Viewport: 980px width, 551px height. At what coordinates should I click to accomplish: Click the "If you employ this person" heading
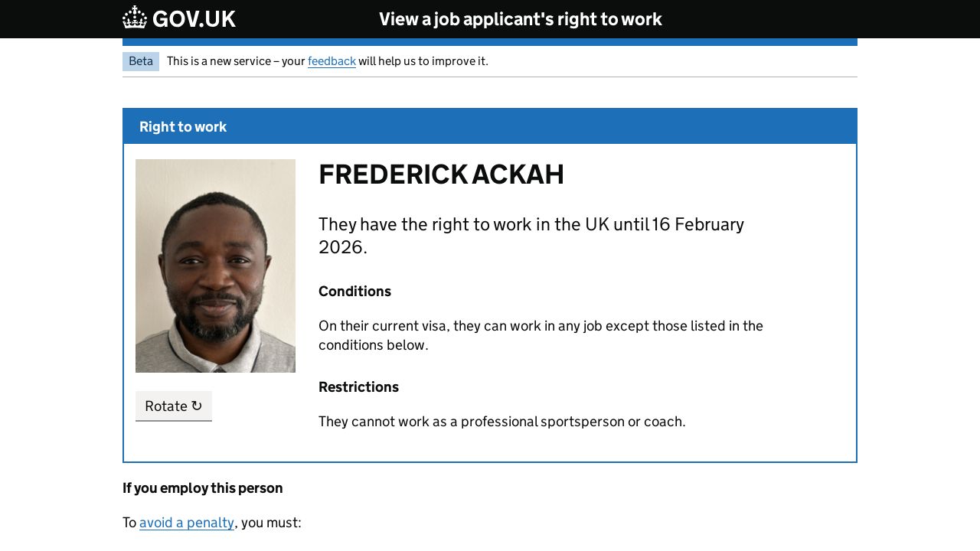coord(203,488)
